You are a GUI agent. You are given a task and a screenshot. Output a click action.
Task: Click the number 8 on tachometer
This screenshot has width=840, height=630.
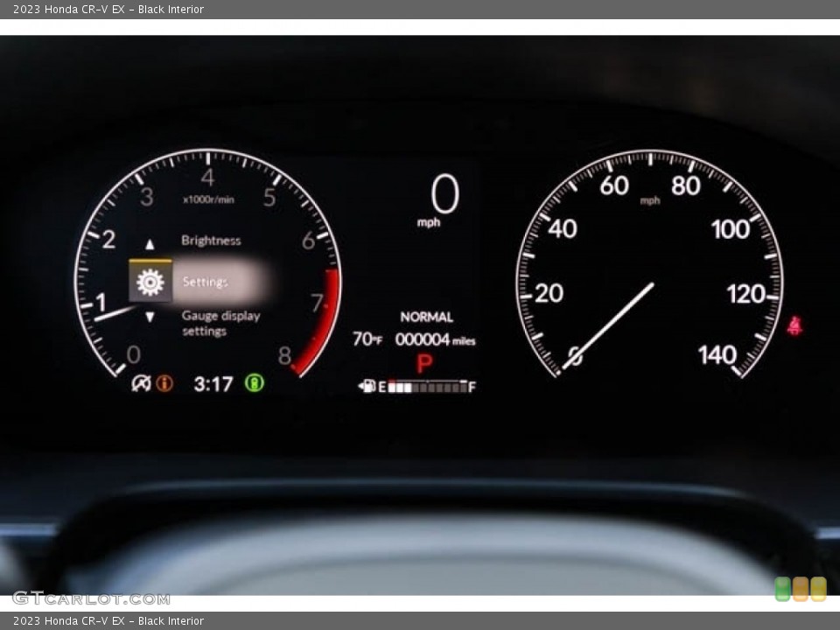pos(284,356)
